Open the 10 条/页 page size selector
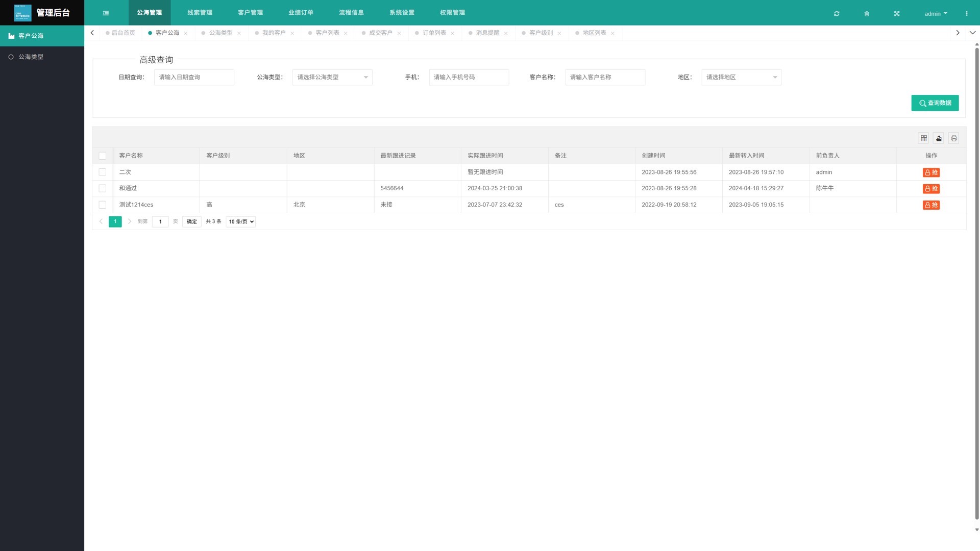 (241, 221)
